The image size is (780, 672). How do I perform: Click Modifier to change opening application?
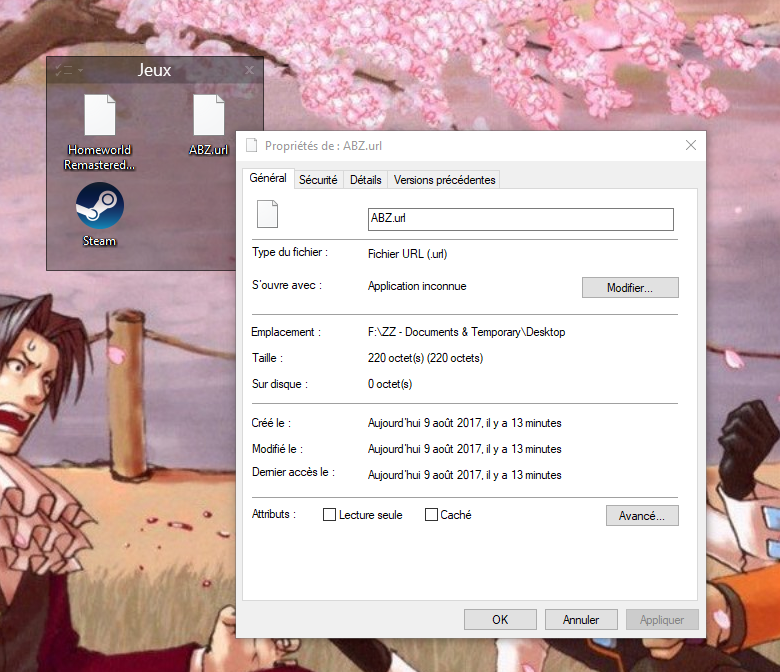click(x=630, y=288)
